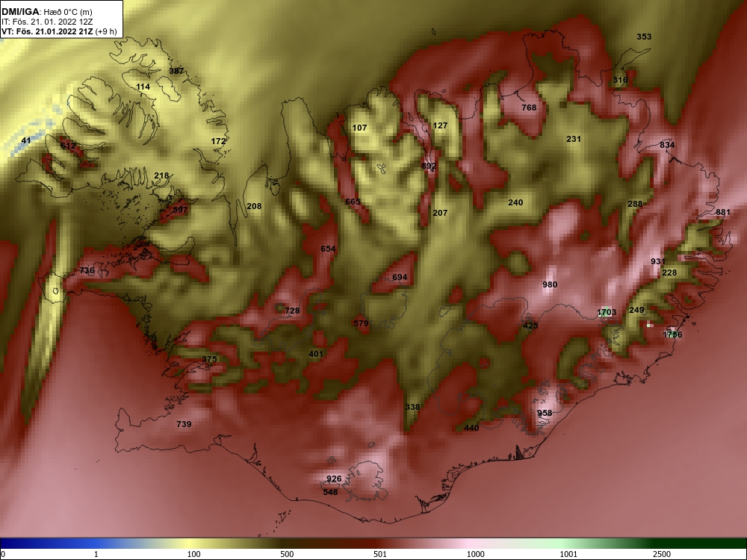
Task: Select the map value 768
Action: [x=529, y=108]
